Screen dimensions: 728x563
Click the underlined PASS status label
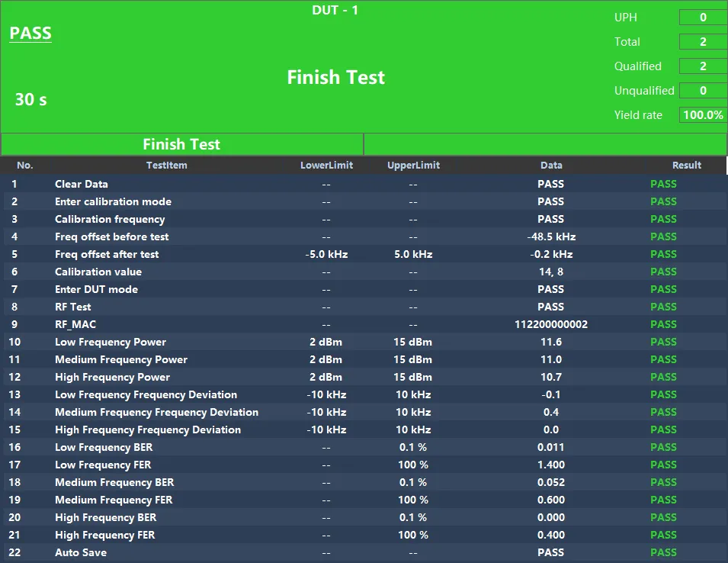pyautogui.click(x=30, y=34)
